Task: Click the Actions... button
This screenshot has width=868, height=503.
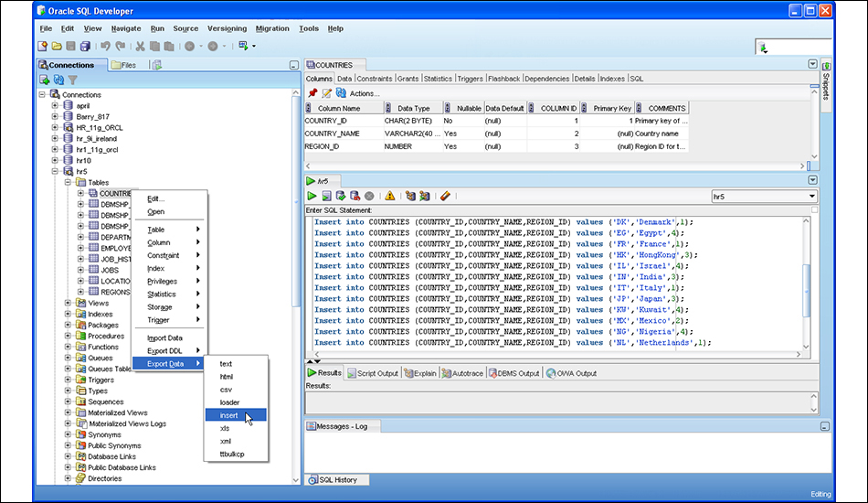Action: (365, 93)
